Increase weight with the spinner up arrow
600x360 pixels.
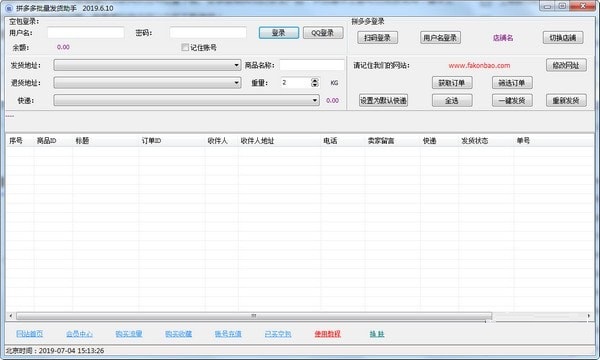315,80
